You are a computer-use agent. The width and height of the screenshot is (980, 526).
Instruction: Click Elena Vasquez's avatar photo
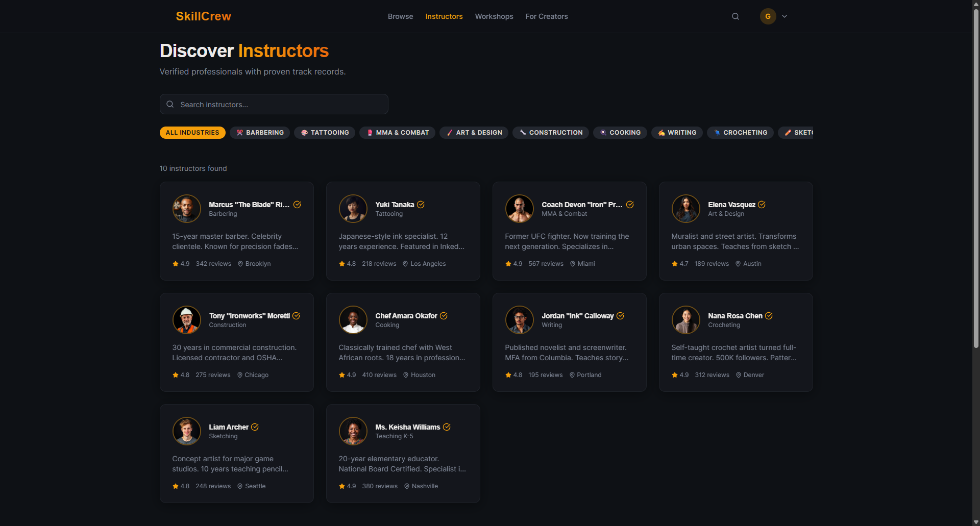pyautogui.click(x=686, y=209)
